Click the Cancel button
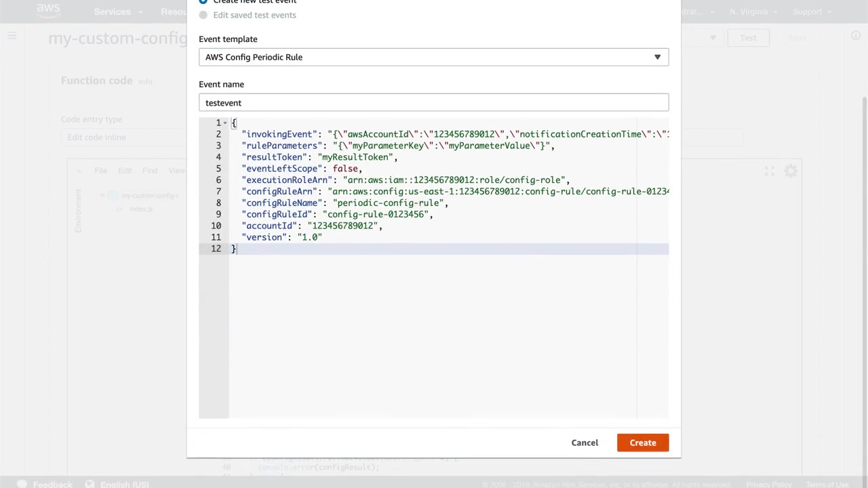 pyautogui.click(x=585, y=443)
